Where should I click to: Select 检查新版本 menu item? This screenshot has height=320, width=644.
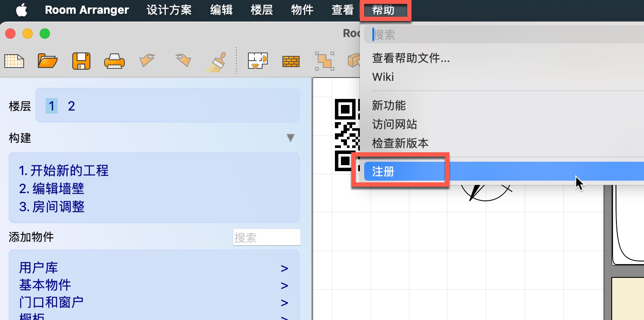(x=400, y=143)
